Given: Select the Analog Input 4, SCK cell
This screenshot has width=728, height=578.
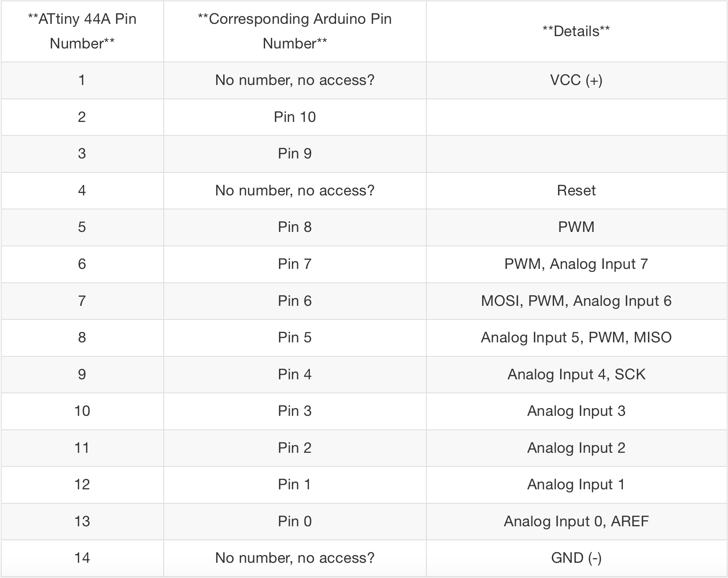Looking at the screenshot, I should click(x=576, y=374).
